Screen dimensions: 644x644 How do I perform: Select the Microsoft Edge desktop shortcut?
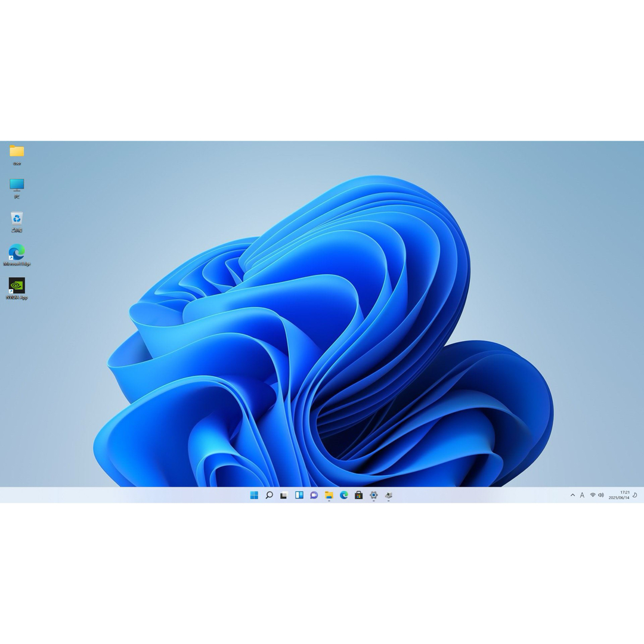[x=17, y=255]
